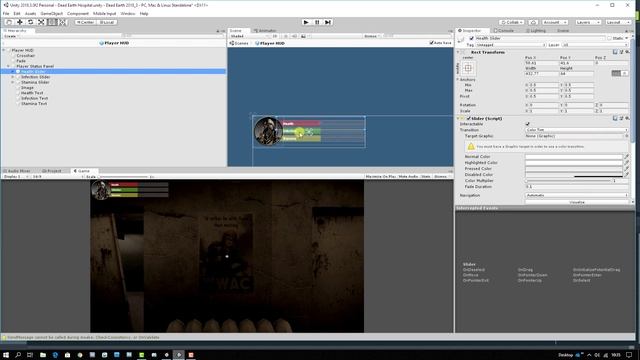This screenshot has height=360, width=640.
Task: Switch to the Animator tab
Action: coord(265,31)
